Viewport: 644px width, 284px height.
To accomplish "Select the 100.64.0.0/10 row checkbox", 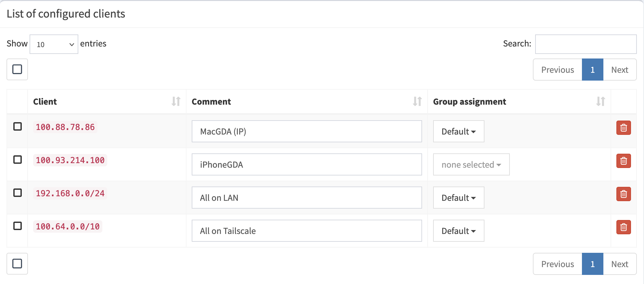I will tap(18, 226).
